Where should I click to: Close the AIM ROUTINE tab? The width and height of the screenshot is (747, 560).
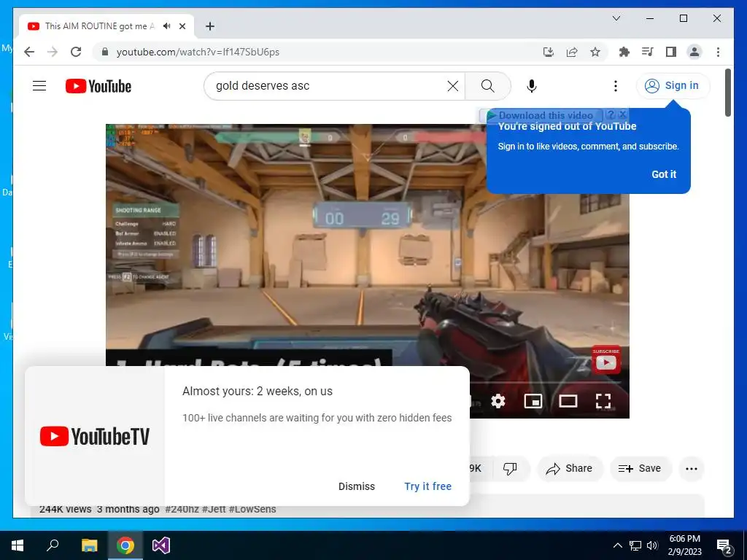(x=182, y=26)
